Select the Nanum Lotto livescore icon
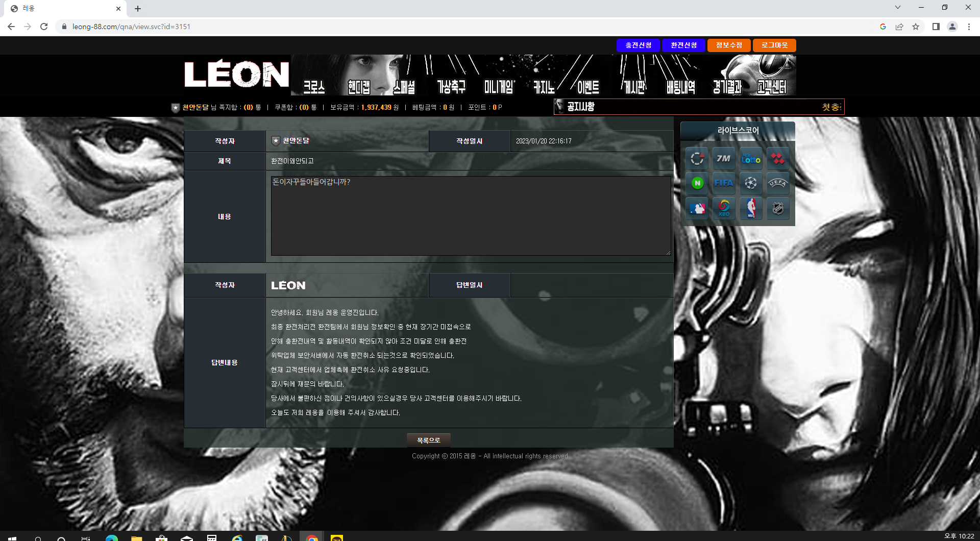The height and width of the screenshot is (541, 980). 750,158
